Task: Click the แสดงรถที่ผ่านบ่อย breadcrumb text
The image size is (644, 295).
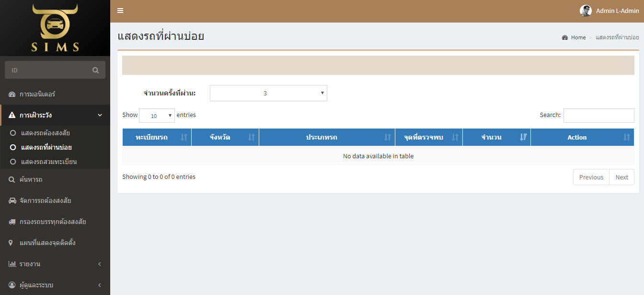Action: click(x=617, y=37)
